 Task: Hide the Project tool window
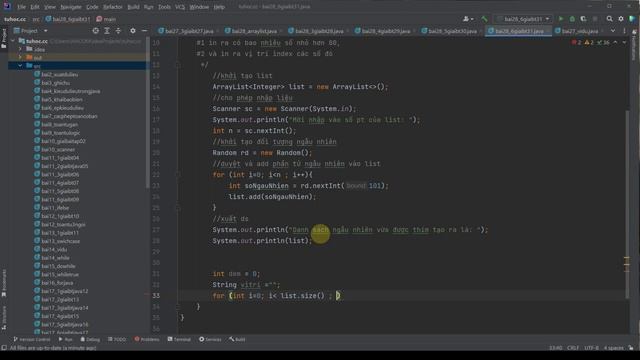144,31
